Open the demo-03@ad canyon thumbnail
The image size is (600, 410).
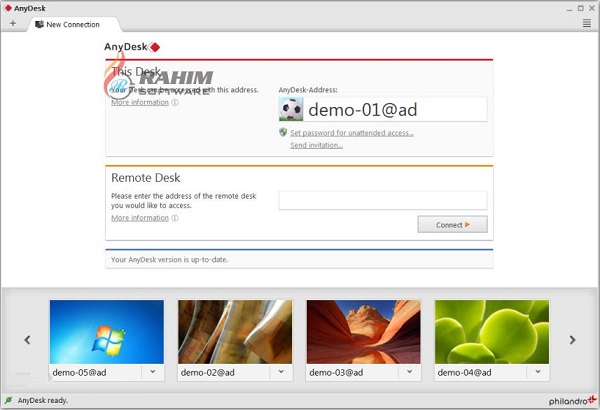pyautogui.click(x=364, y=332)
